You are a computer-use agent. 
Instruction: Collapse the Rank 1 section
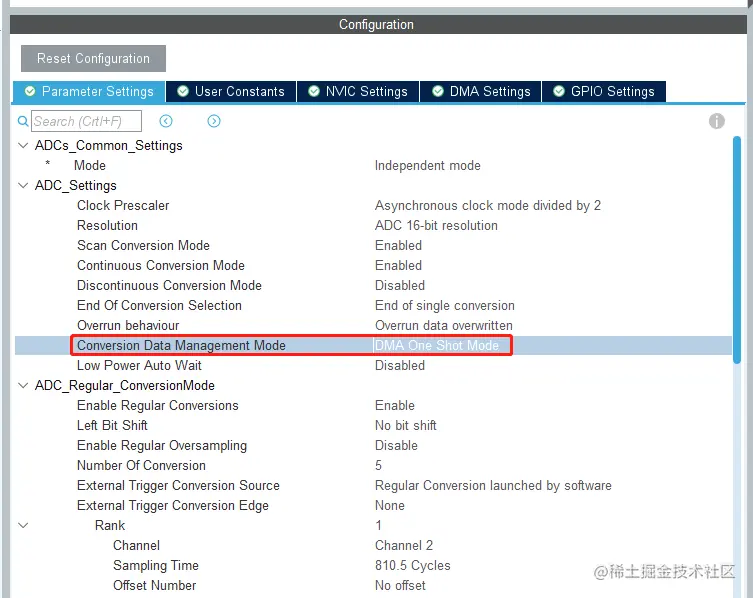click(x=23, y=525)
